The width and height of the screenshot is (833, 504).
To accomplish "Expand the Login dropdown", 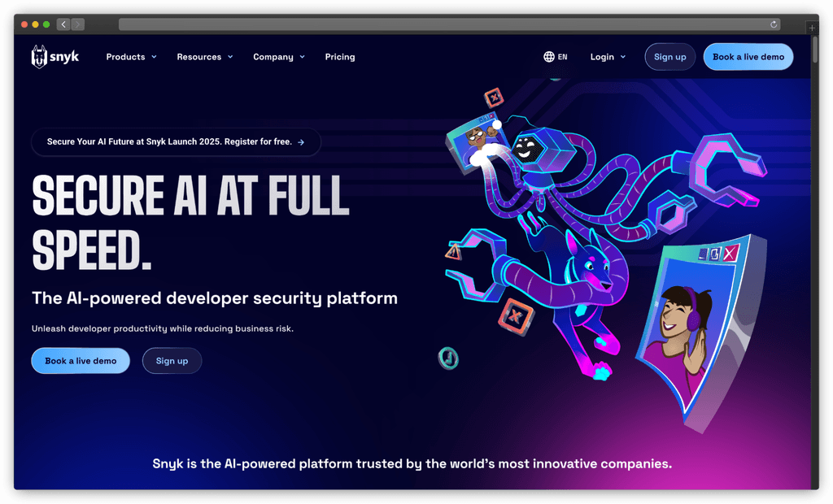I will pos(608,57).
